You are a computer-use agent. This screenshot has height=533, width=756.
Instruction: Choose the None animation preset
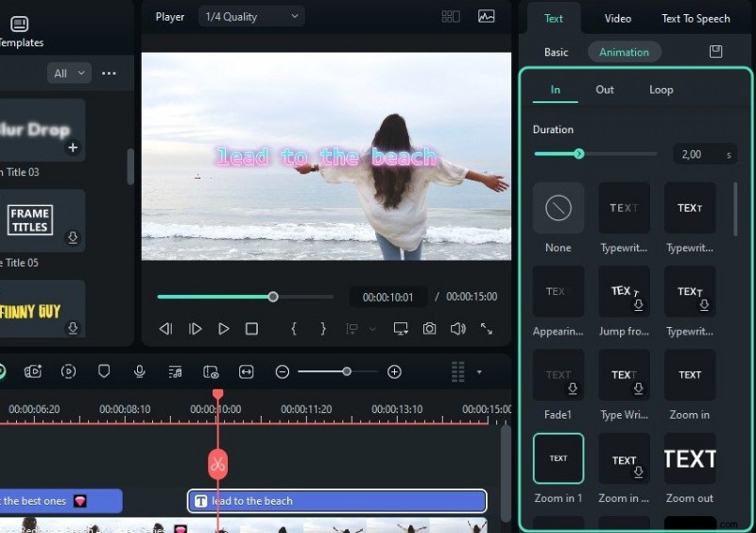558,208
